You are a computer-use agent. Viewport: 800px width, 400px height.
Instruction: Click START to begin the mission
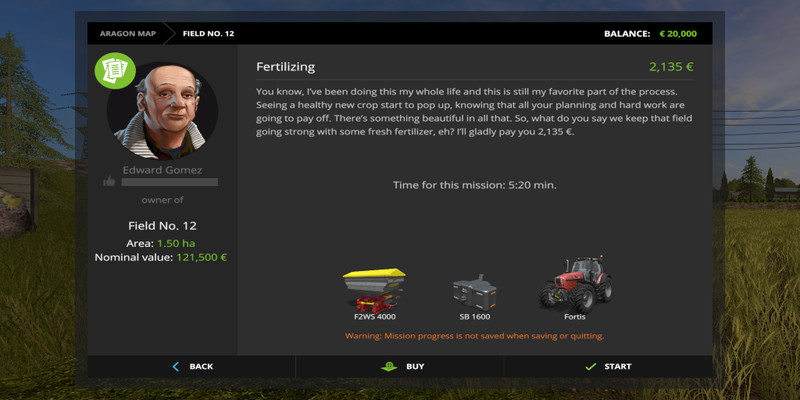(618, 366)
